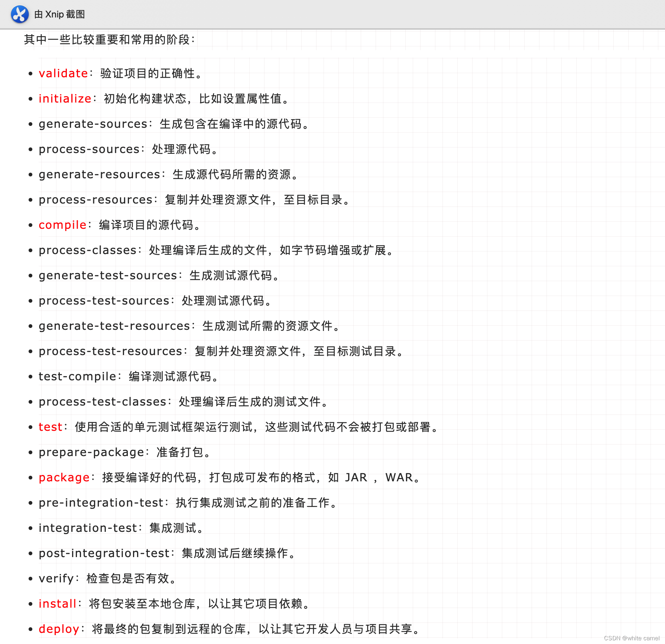The image size is (665, 644).
Task: Click the 'process-classes' list item
Action: pos(216,250)
